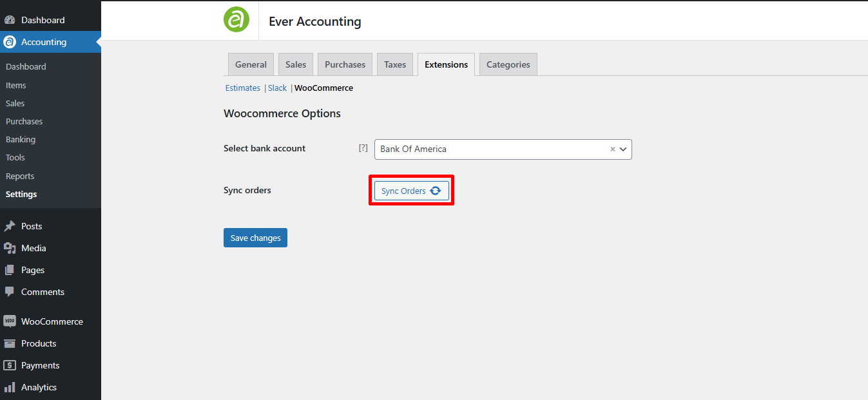Open the Estimates extension link
The image size is (868, 400).
[x=243, y=88]
